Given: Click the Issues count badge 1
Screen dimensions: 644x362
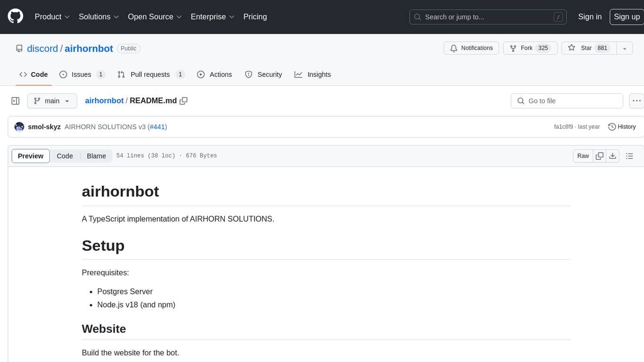Looking at the screenshot, I should 101,74.
